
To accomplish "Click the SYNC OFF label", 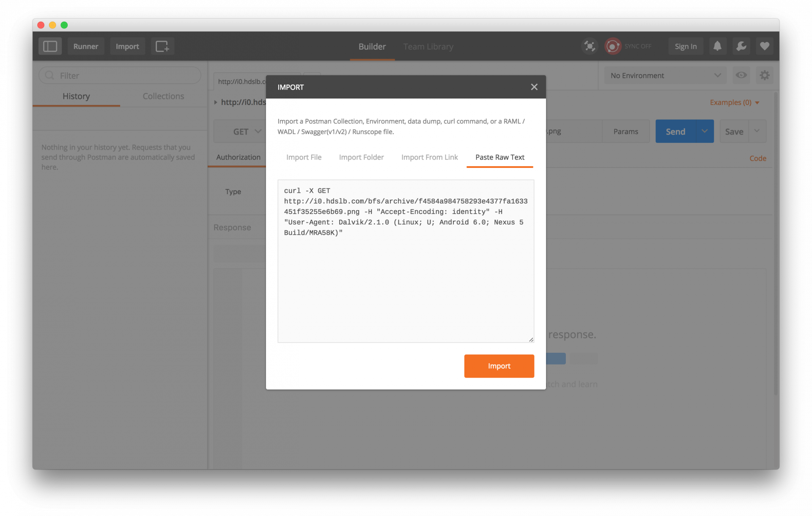I will click(638, 46).
